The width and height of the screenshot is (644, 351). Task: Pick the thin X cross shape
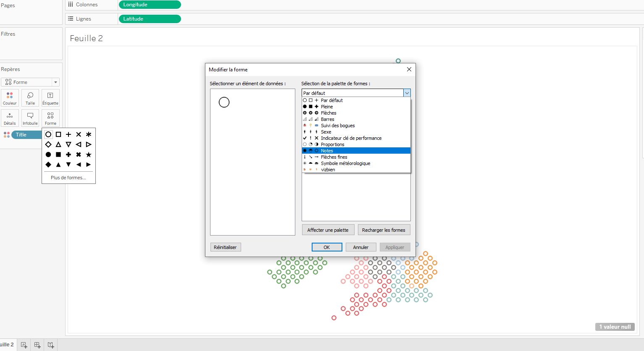click(x=79, y=134)
